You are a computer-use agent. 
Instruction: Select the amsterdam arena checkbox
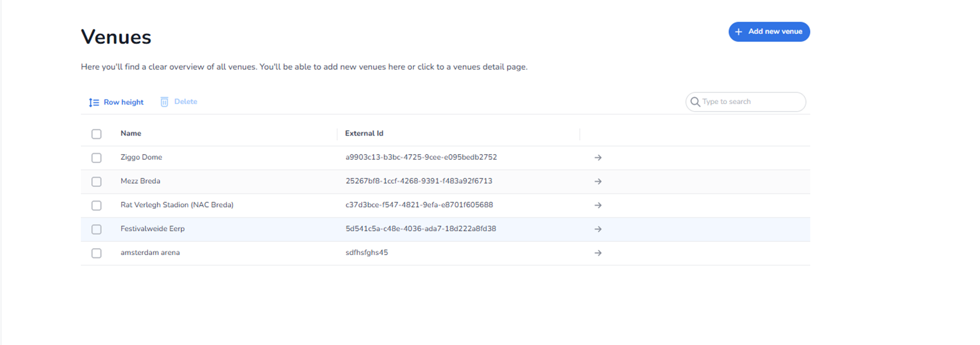97,253
